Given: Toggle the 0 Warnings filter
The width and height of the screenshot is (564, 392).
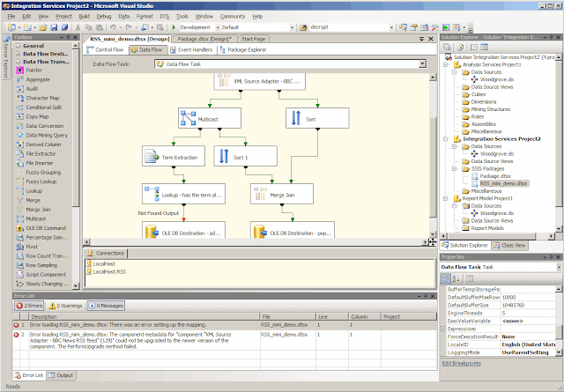Looking at the screenshot, I should (x=65, y=306).
